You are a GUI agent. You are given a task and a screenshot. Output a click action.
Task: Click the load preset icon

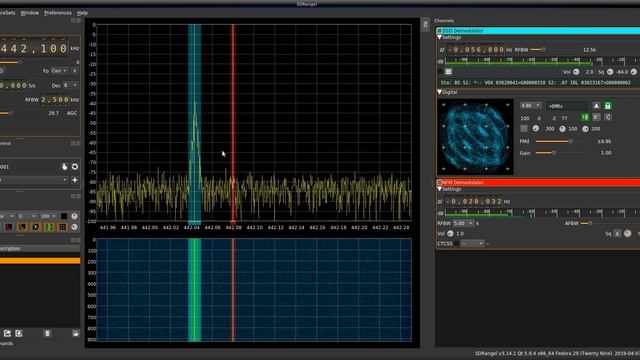(x=76, y=333)
